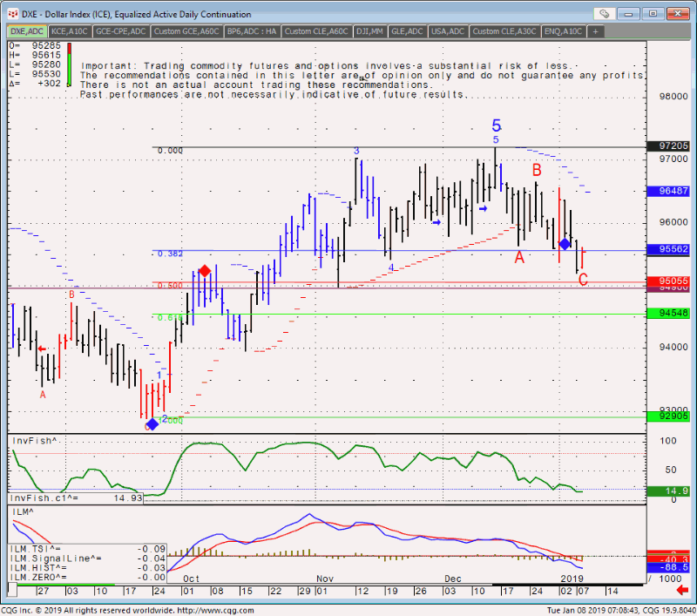Click the InvFish^ study label

pyautogui.click(x=28, y=442)
